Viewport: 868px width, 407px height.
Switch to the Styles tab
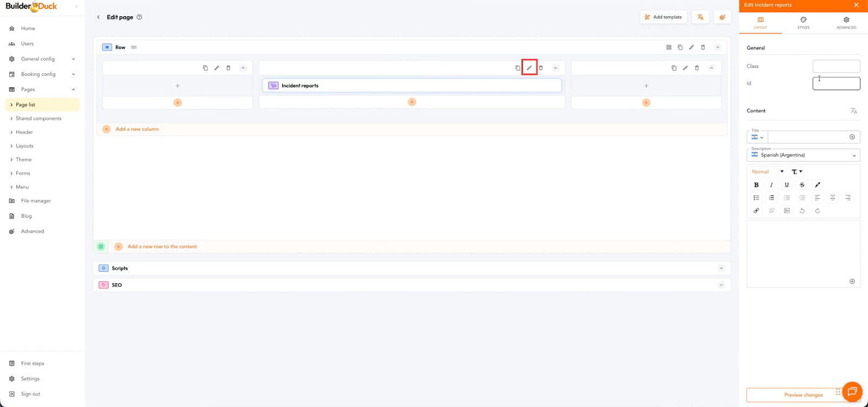pyautogui.click(x=803, y=23)
